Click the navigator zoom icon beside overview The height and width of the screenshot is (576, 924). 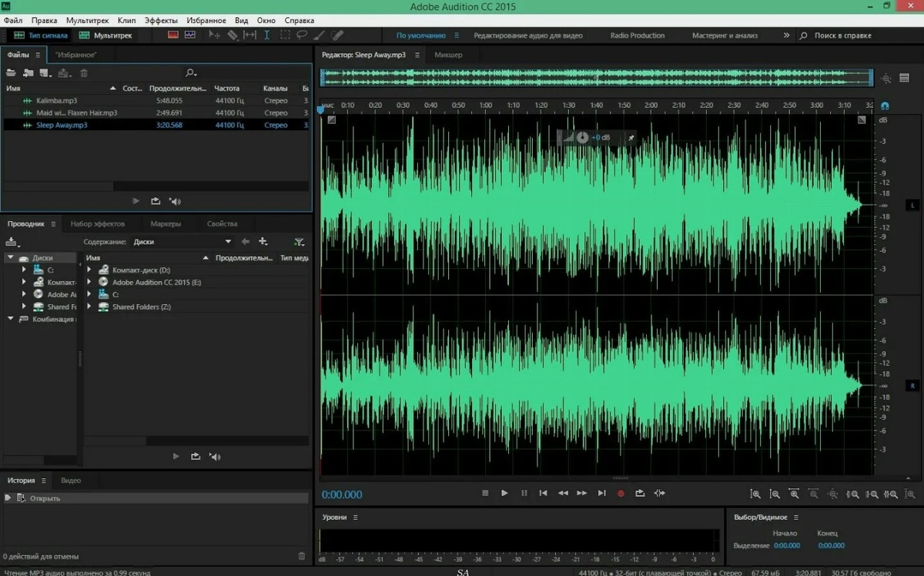click(x=885, y=78)
